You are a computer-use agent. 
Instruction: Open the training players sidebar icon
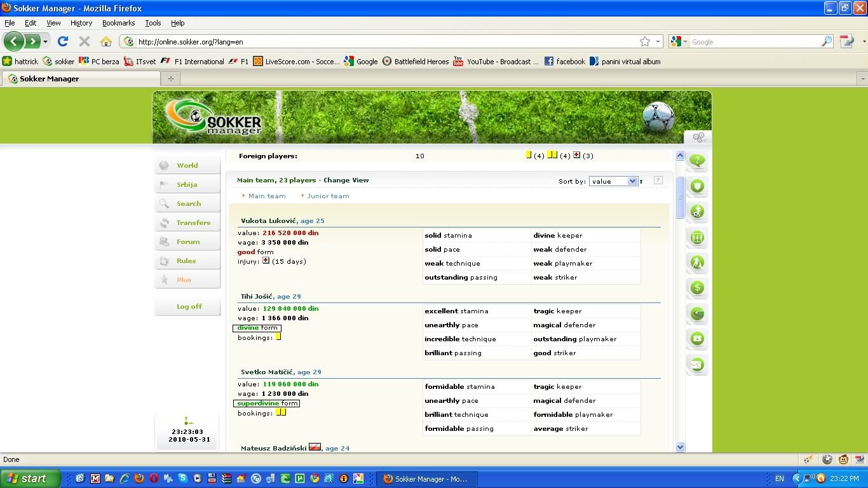698,262
